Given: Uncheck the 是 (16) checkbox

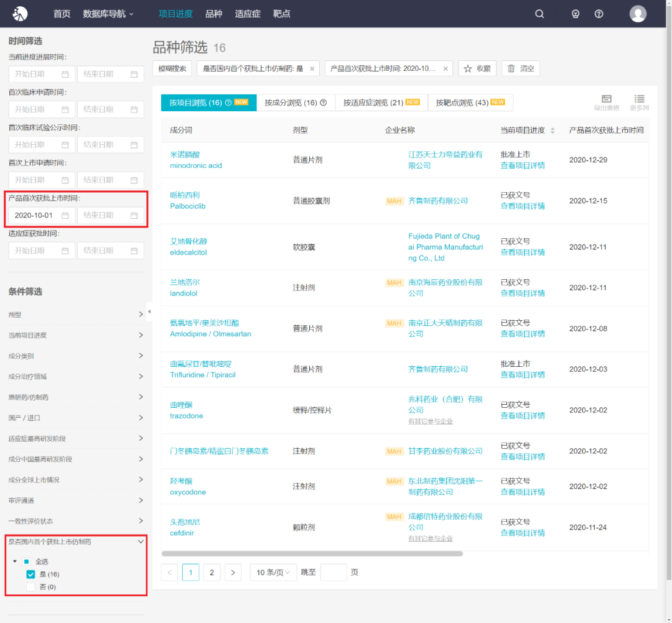Looking at the screenshot, I should [x=30, y=574].
